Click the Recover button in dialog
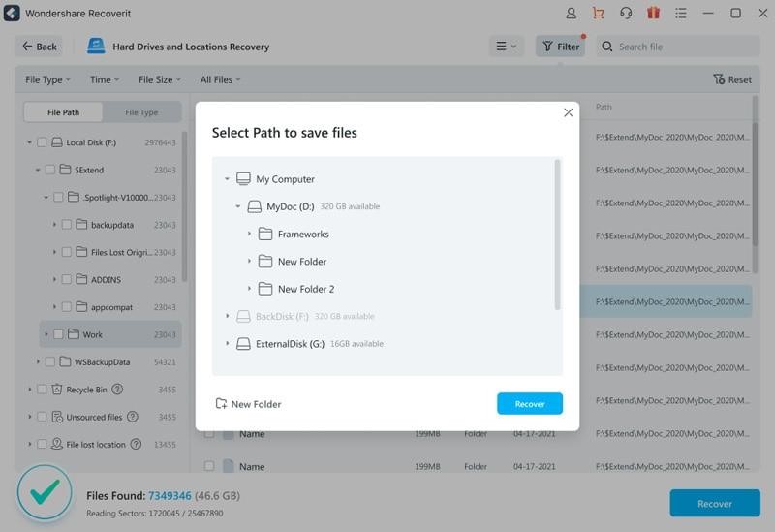Screen dimensions: 775x532 click(x=529, y=404)
